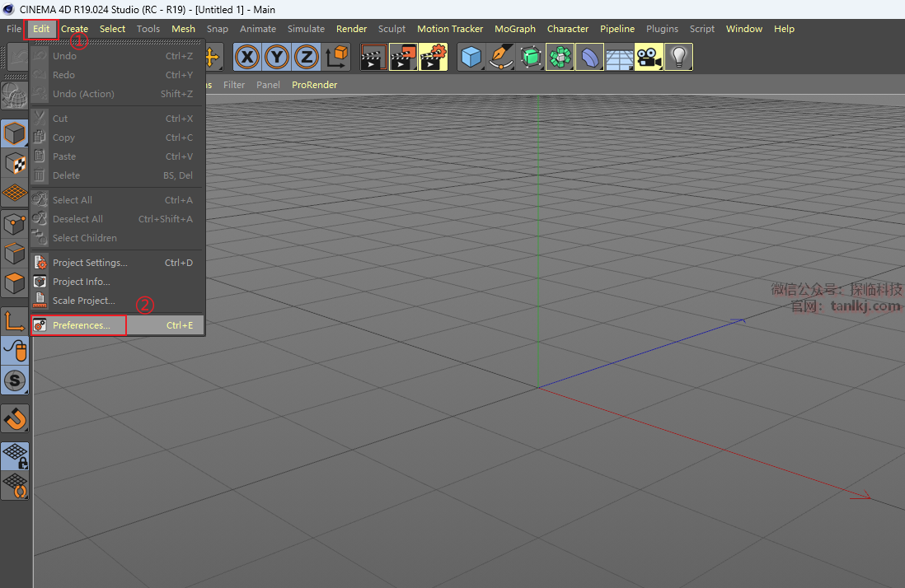This screenshot has width=905, height=588.
Task: Open the MoGraph menu
Action: (x=514, y=29)
